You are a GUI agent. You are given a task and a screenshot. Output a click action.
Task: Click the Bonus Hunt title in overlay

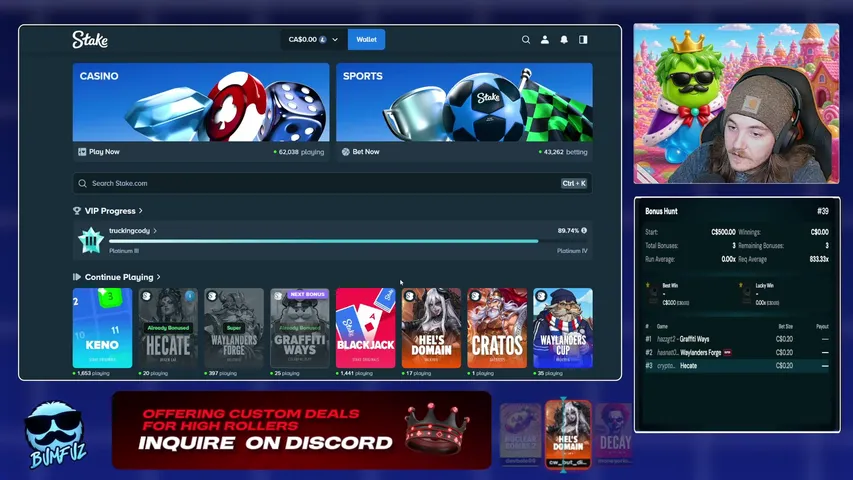[x=661, y=211]
